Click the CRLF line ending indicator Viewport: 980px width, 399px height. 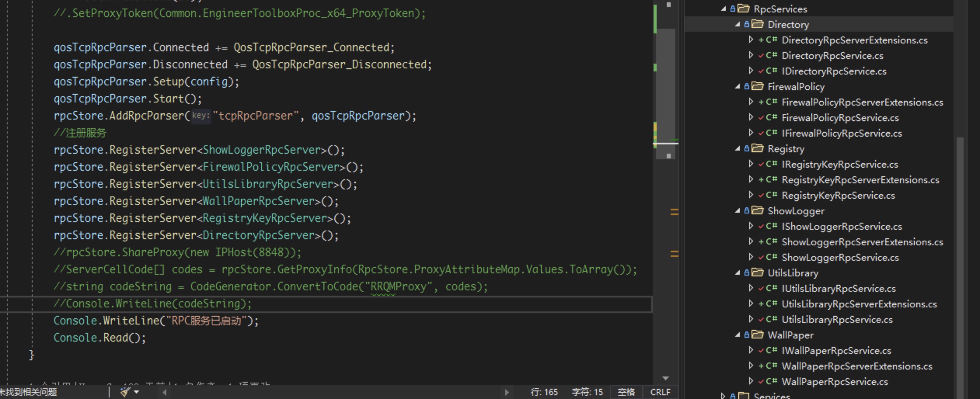660,392
